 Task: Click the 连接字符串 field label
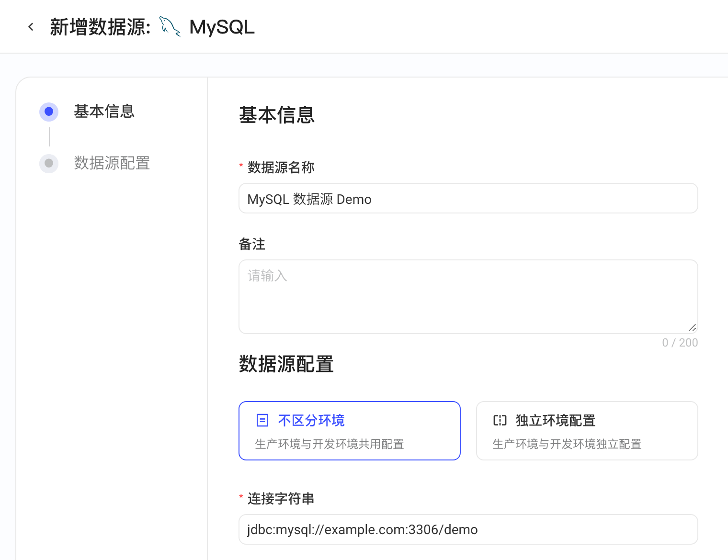[x=281, y=499]
